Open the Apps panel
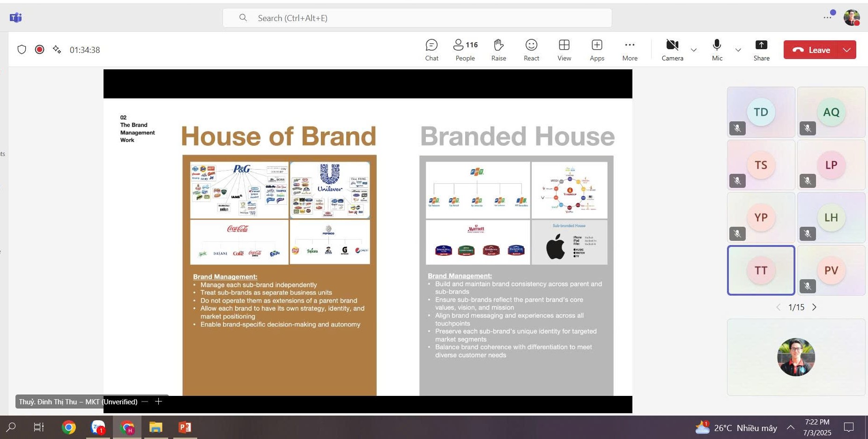Image resolution: width=868 pixels, height=439 pixels. click(x=597, y=50)
